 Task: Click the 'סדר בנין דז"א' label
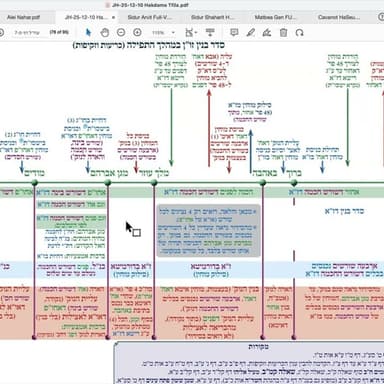point(344,211)
